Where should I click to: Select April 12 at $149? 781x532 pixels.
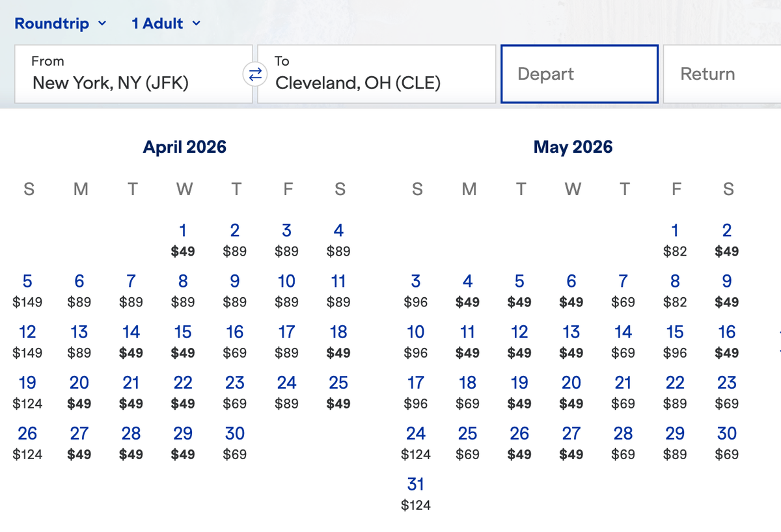[x=27, y=341]
